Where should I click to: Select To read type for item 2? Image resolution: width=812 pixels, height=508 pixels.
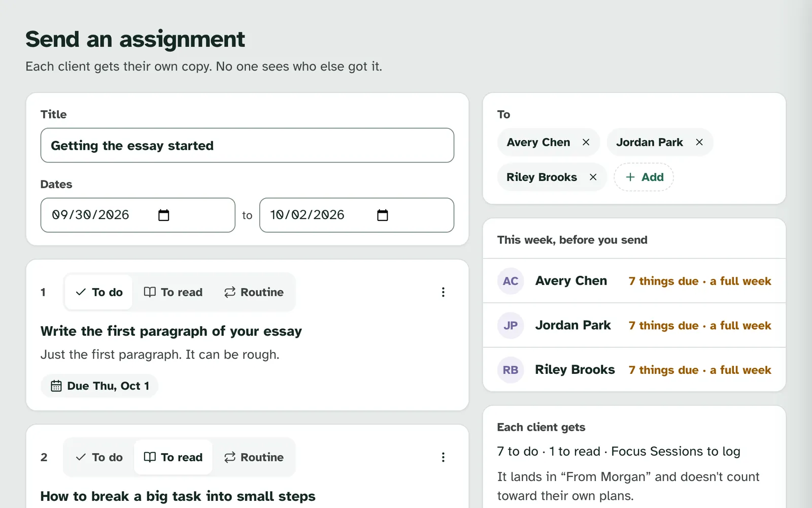[173, 457]
